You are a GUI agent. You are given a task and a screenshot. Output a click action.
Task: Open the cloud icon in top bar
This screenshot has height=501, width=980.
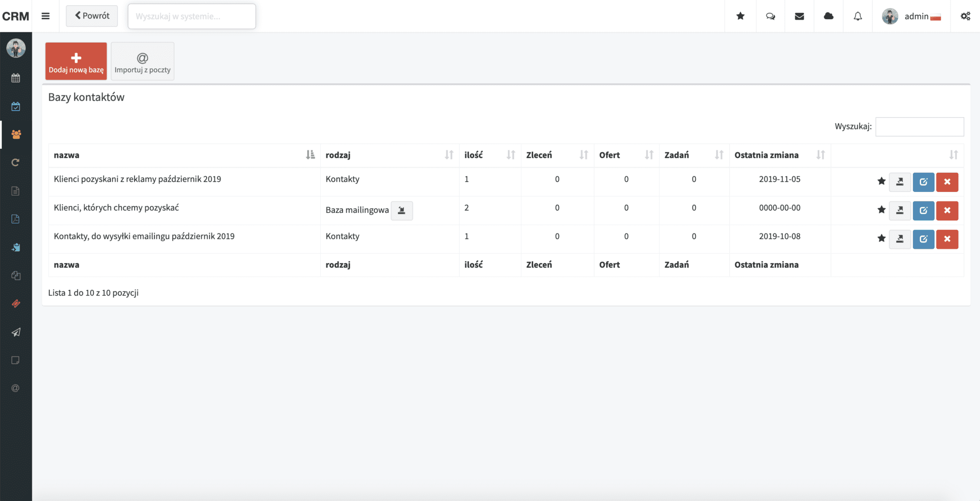828,16
